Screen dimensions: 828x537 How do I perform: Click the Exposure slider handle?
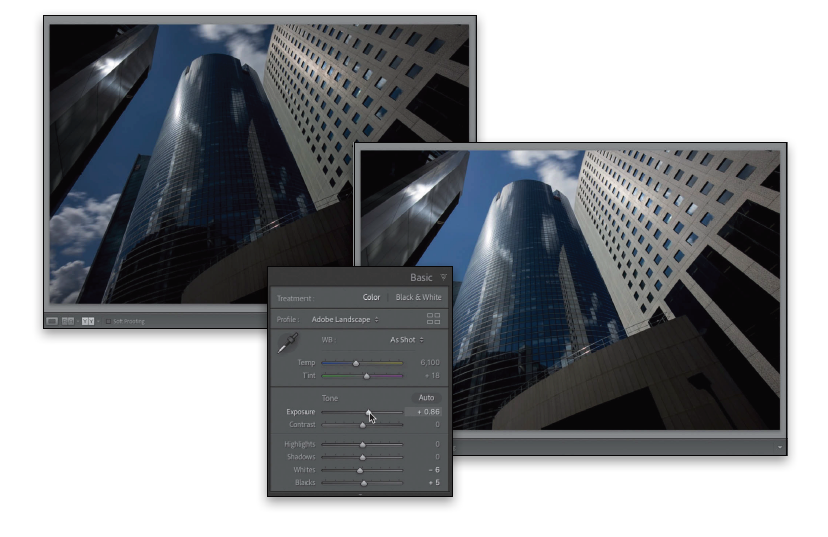click(x=369, y=411)
